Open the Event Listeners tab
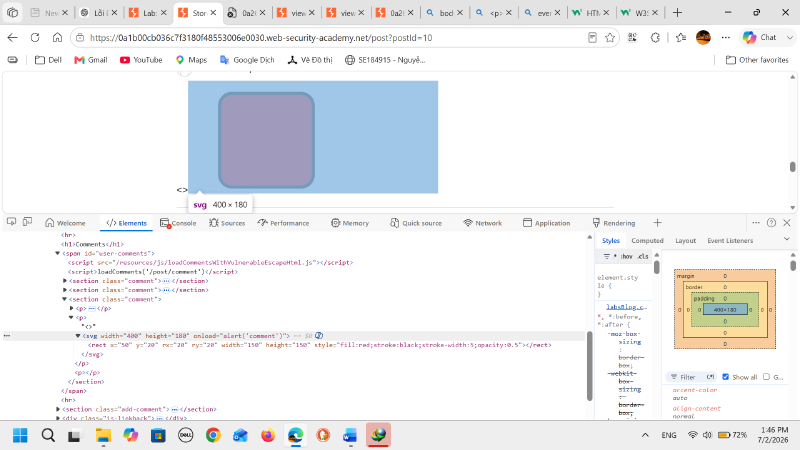This screenshot has height=450, width=800. 730,240
